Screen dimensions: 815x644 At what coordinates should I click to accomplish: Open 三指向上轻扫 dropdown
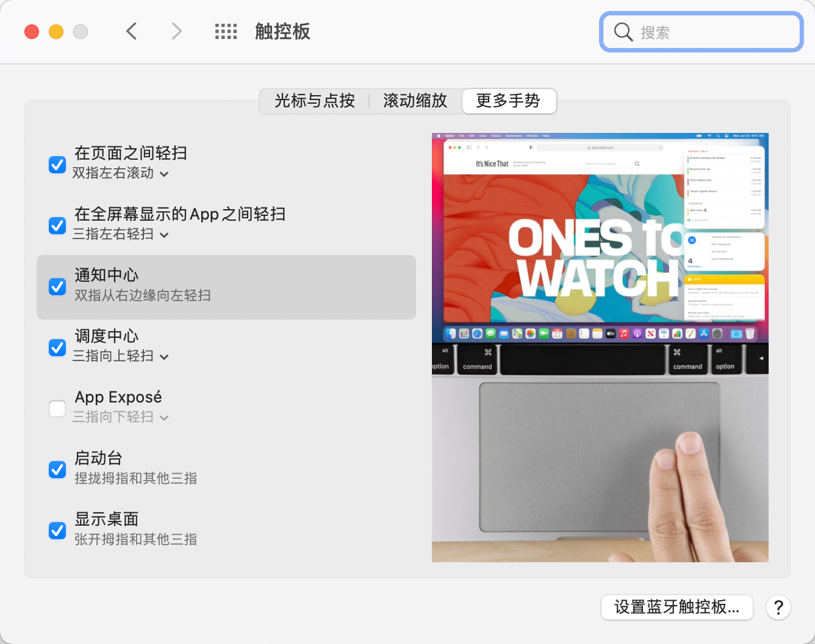coord(121,356)
